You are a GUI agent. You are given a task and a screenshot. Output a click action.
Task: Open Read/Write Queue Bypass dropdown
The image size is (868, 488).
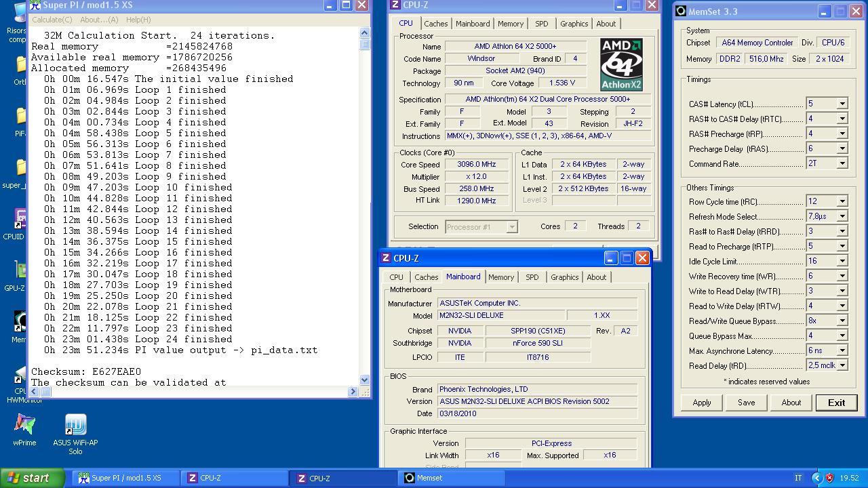pos(842,321)
